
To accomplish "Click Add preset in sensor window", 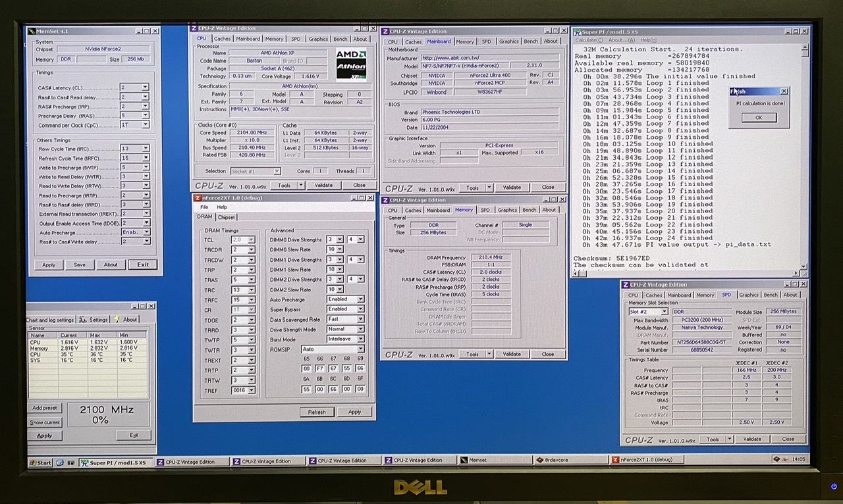I will click(45, 408).
